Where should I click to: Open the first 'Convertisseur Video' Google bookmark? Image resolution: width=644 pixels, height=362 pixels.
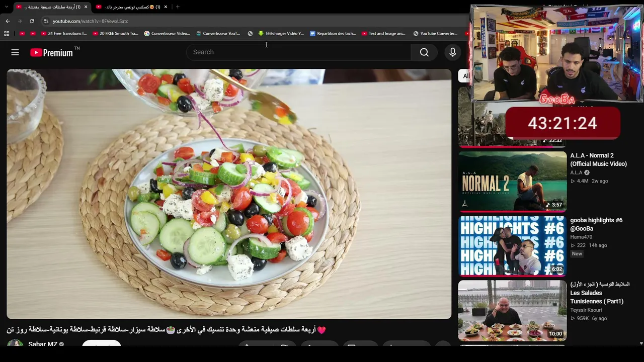click(x=167, y=34)
